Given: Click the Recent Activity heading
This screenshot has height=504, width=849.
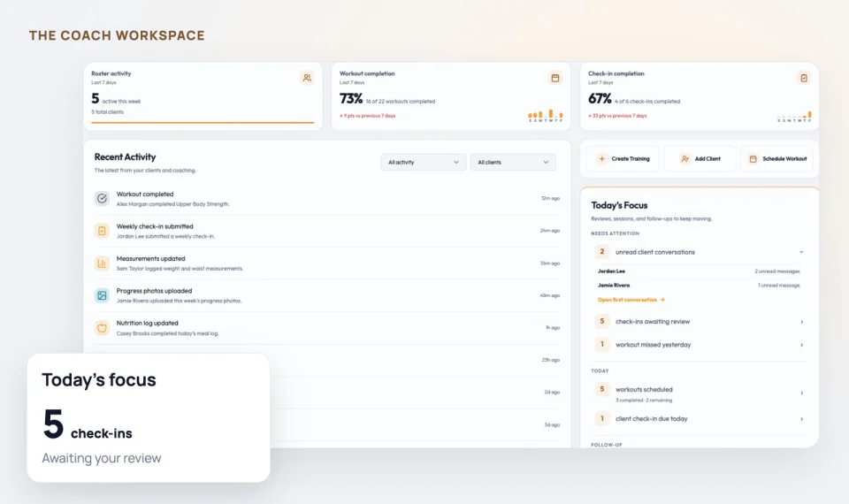Looking at the screenshot, I should (125, 157).
